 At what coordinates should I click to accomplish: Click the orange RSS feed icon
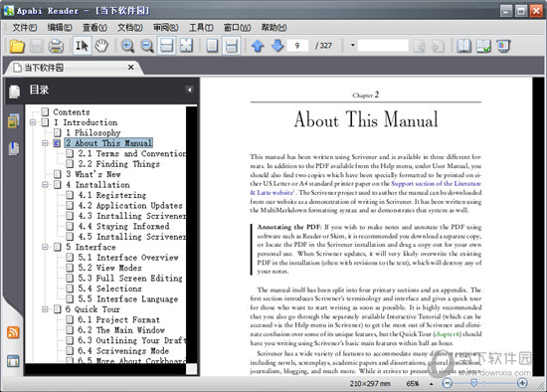pyautogui.click(x=13, y=332)
